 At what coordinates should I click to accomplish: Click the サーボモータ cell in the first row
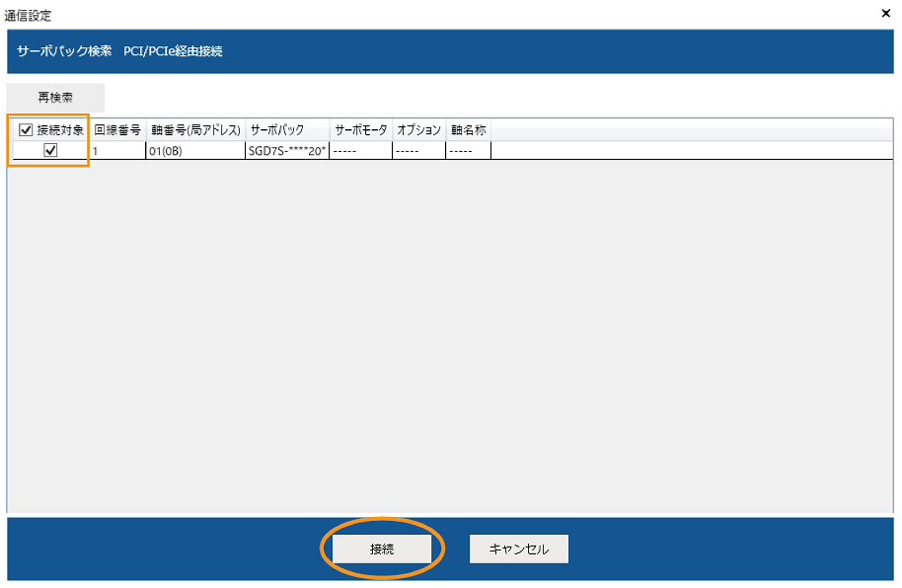(x=360, y=151)
